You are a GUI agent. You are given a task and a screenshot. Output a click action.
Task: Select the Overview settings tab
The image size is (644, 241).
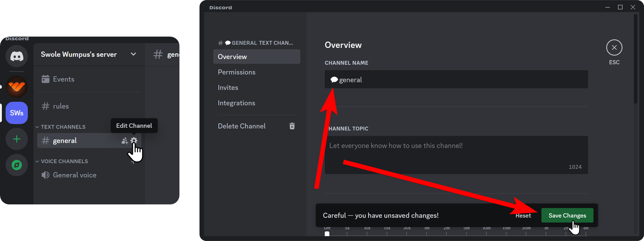click(x=257, y=57)
